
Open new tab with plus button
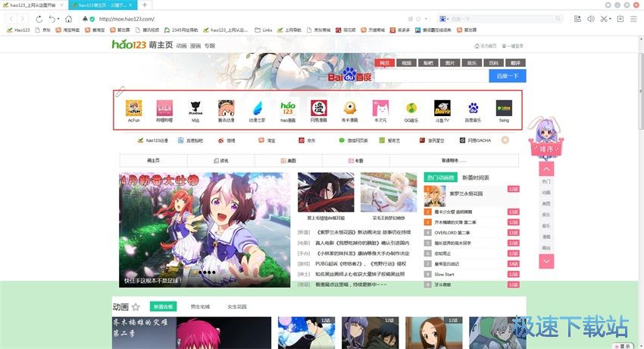[145, 5]
